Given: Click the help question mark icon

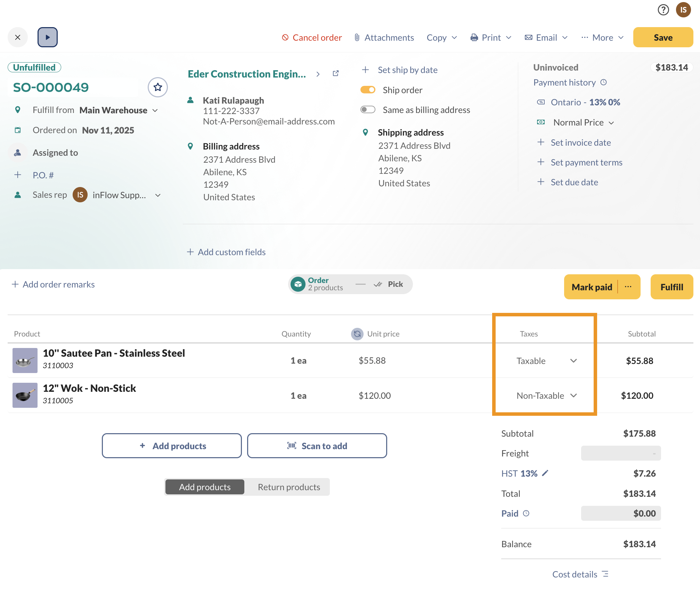Looking at the screenshot, I should click(663, 10).
